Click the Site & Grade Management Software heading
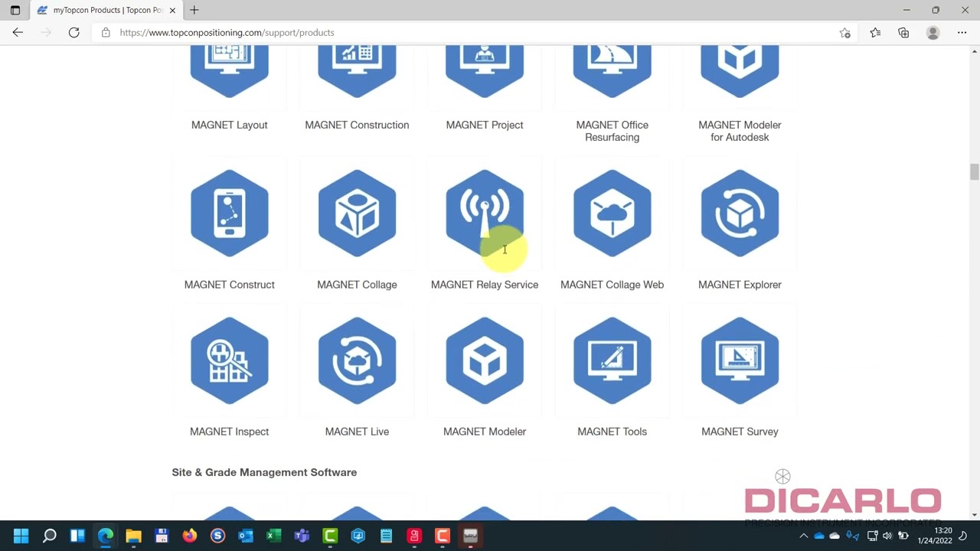 point(264,472)
